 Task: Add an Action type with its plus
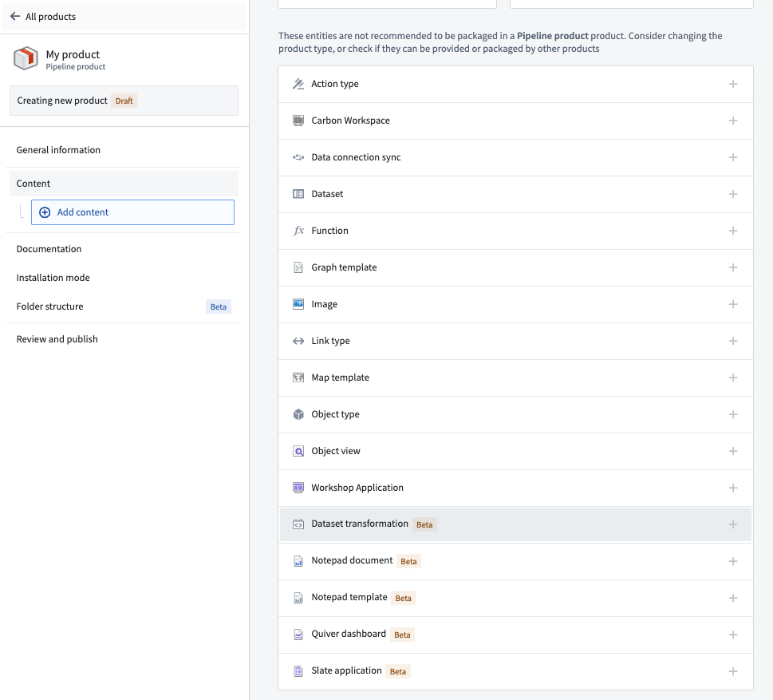[733, 84]
